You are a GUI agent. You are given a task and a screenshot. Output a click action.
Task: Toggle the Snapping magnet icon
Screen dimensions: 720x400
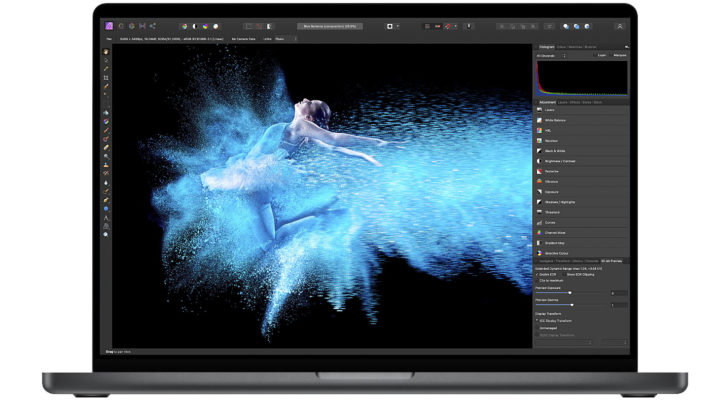(x=448, y=27)
